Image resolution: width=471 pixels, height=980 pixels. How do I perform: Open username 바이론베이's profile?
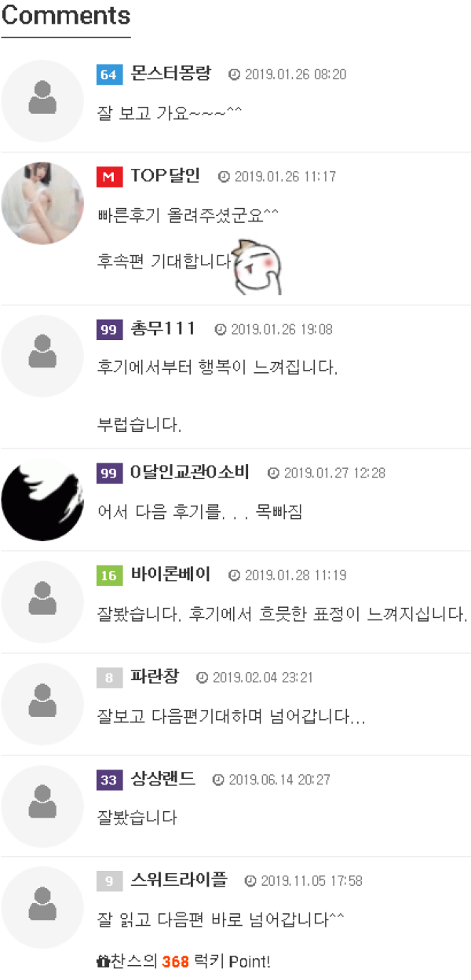click(x=171, y=575)
